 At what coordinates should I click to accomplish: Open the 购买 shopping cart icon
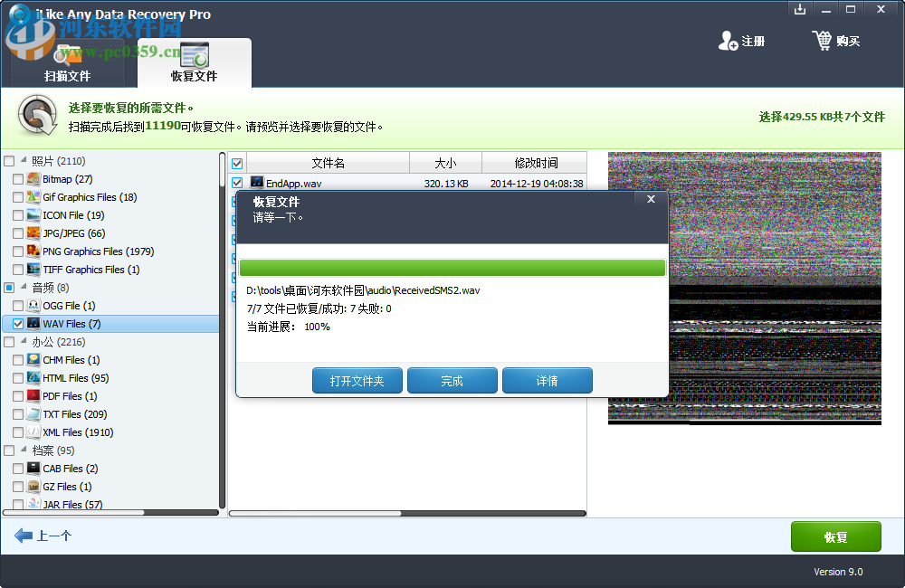tap(822, 40)
